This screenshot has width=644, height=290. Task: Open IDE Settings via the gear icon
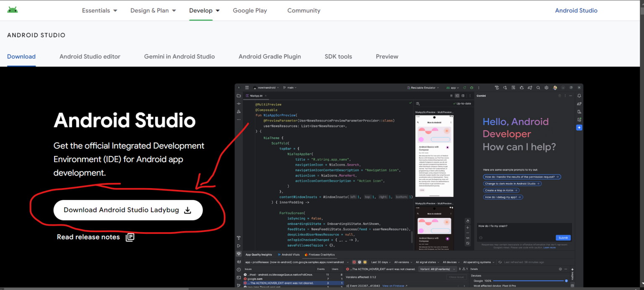pyautogui.click(x=546, y=88)
